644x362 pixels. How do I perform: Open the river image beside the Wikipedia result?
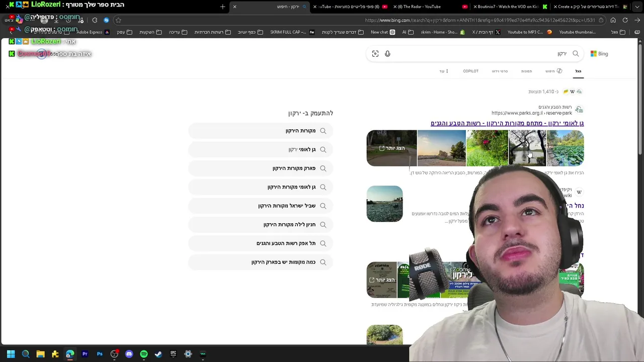[x=384, y=204]
